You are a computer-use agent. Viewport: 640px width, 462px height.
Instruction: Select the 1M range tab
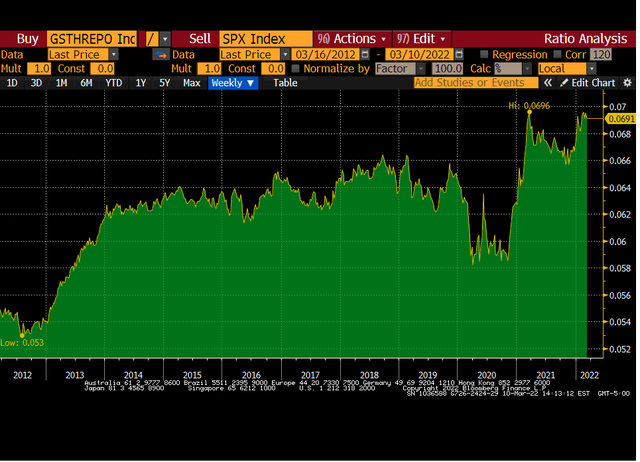(x=61, y=83)
